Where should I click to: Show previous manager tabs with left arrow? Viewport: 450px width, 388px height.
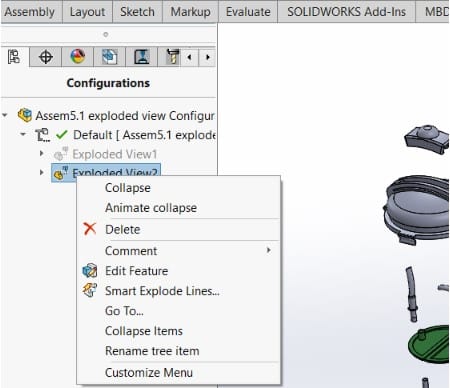190,57
